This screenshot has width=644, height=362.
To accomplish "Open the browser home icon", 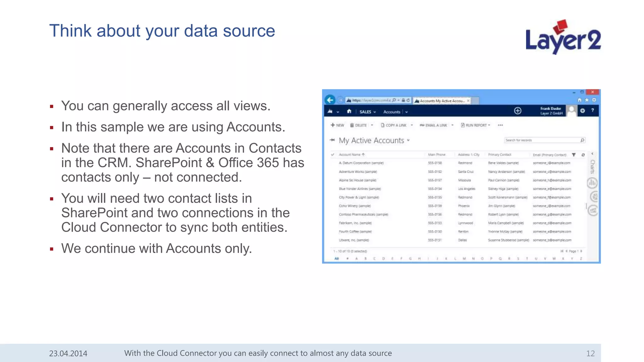I will (x=580, y=100).
